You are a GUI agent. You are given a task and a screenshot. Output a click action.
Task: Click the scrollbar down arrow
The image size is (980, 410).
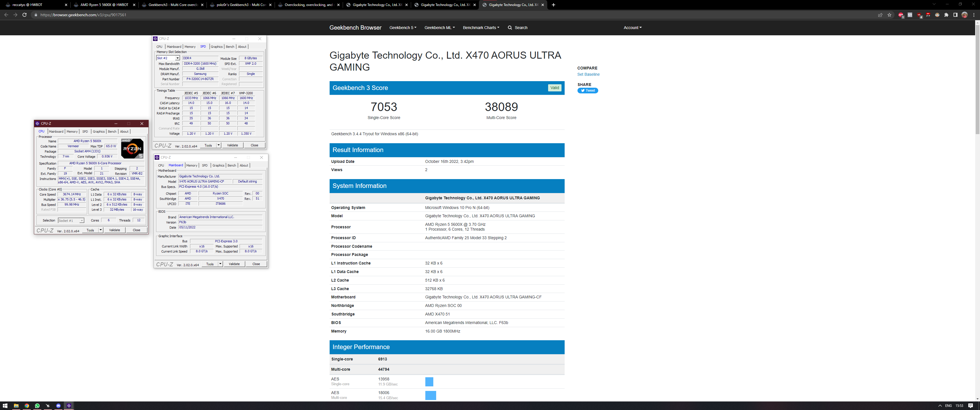977,399
